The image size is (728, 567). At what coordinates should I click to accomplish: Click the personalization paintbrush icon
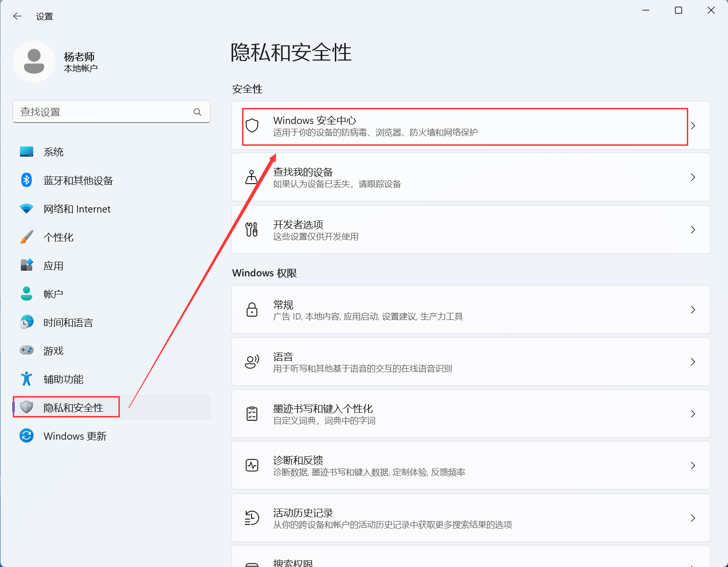(x=27, y=237)
